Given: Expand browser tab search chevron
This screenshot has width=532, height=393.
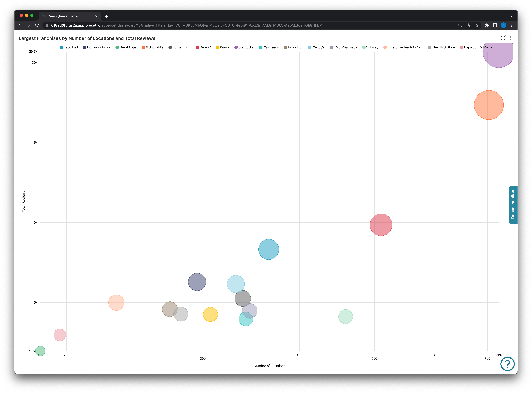Looking at the screenshot, I should (512, 16).
